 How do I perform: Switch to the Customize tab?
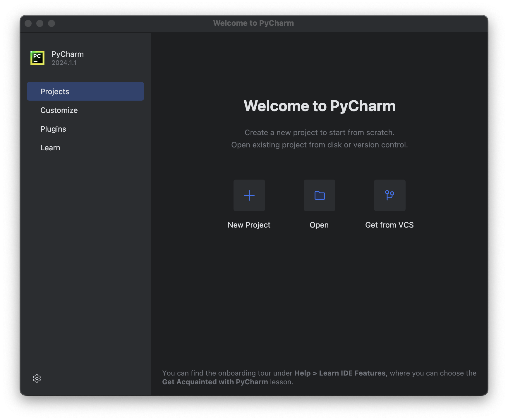click(x=85, y=110)
